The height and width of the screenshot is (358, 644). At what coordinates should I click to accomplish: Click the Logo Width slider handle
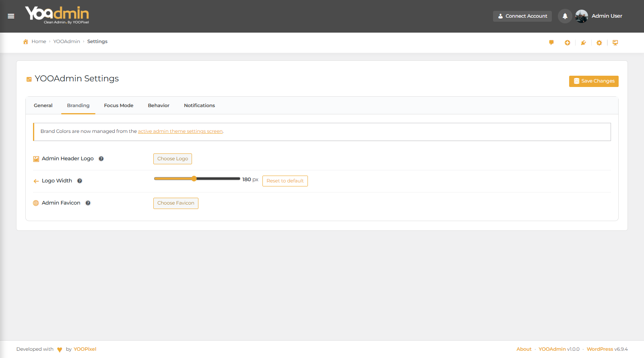pos(194,179)
